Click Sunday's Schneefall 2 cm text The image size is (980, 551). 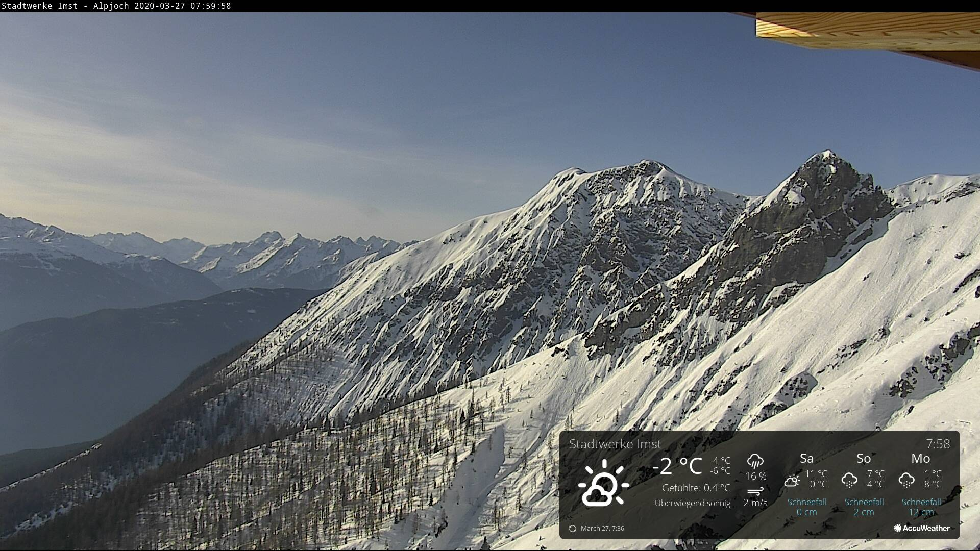pyautogui.click(x=864, y=507)
